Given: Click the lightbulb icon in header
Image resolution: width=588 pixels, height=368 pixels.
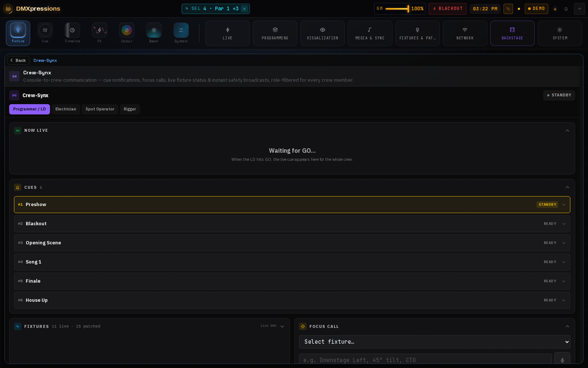Looking at the screenshot, I should click(555, 9).
